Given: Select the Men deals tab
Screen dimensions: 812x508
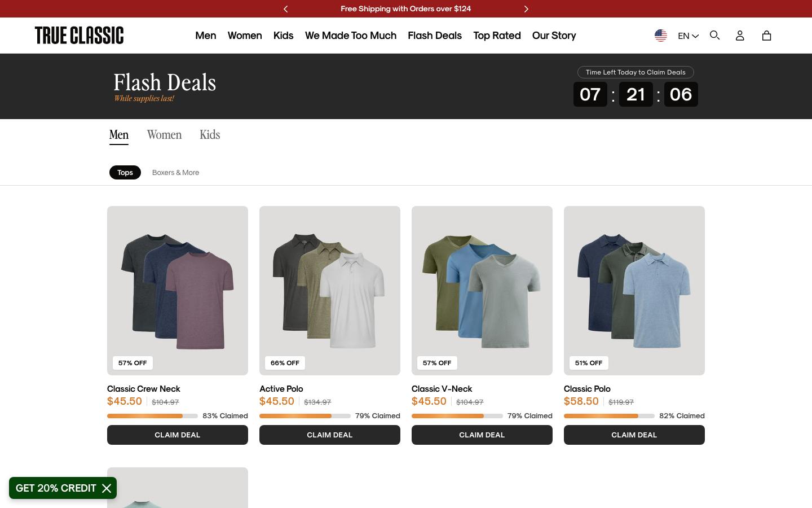Looking at the screenshot, I should [119, 135].
